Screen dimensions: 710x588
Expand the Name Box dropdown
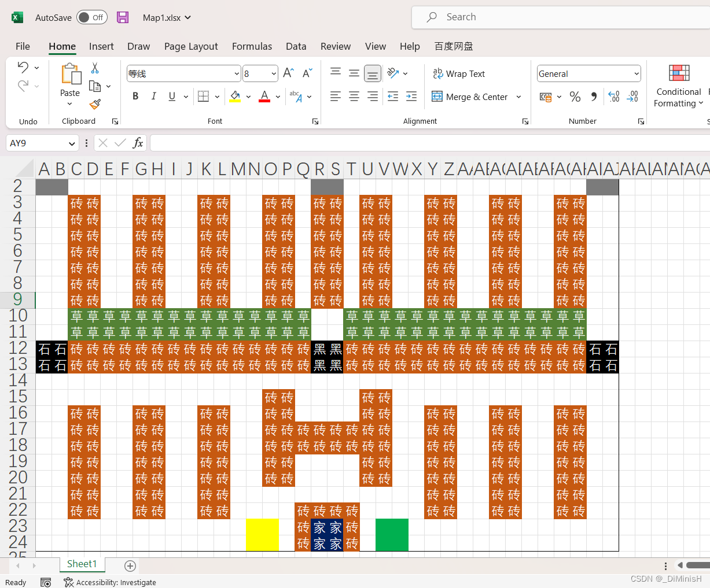72,143
